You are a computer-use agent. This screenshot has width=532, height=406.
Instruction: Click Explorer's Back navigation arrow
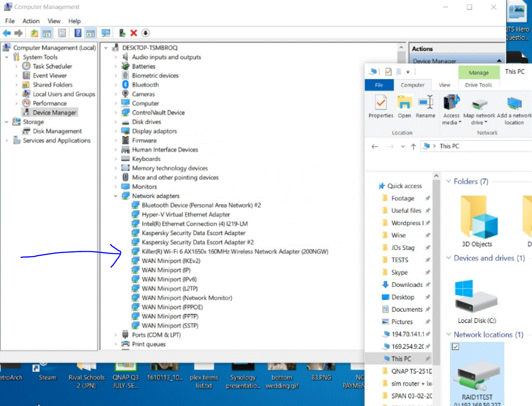pyautogui.click(x=374, y=147)
